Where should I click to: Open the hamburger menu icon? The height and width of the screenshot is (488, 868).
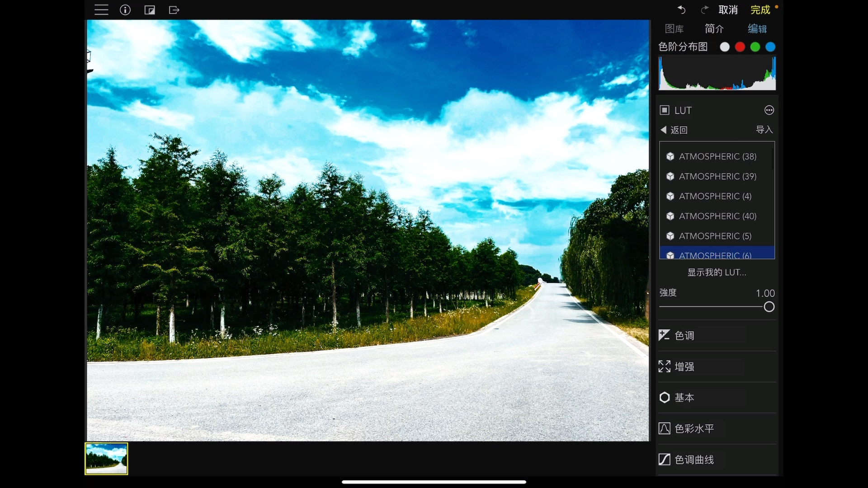(x=101, y=10)
